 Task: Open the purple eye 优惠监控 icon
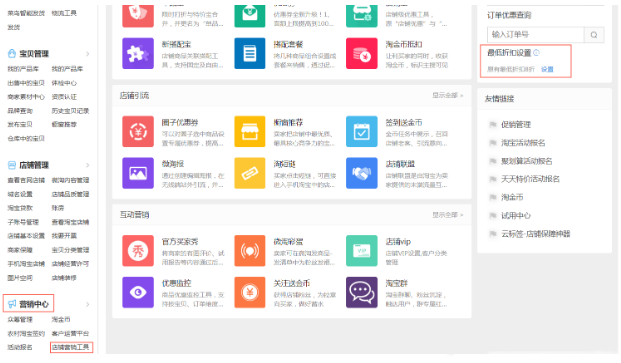[x=138, y=293]
